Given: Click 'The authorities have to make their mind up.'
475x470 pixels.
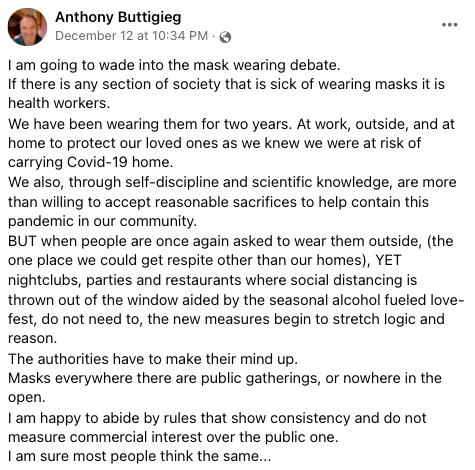Looking at the screenshot, I should (x=153, y=359).
